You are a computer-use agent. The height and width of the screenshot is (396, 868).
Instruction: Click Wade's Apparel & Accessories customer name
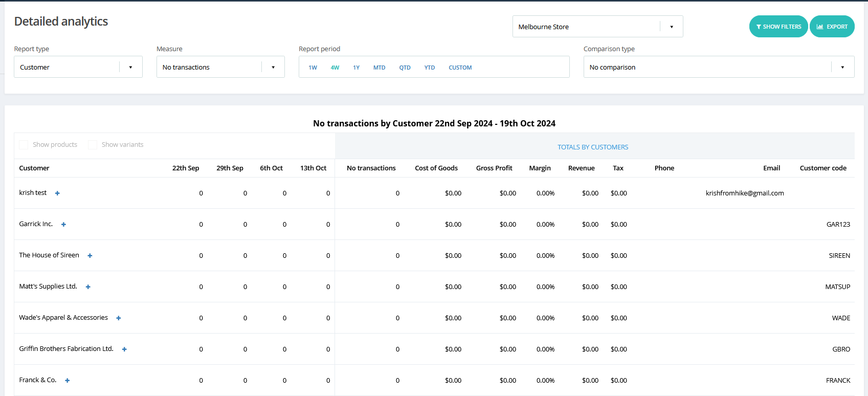pos(63,318)
